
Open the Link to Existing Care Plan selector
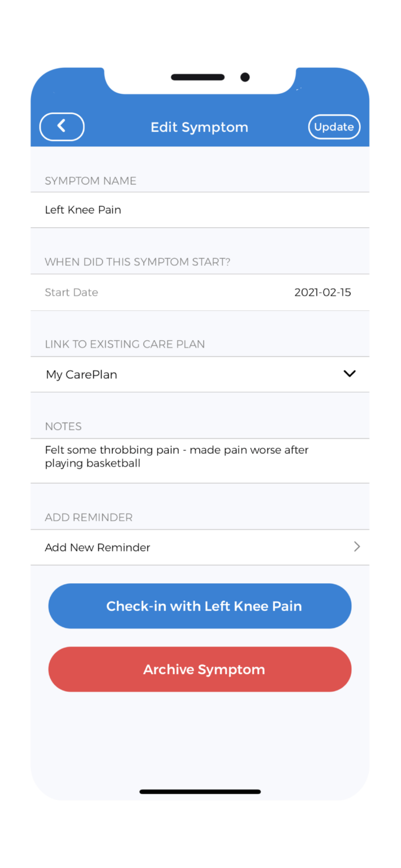199,374
